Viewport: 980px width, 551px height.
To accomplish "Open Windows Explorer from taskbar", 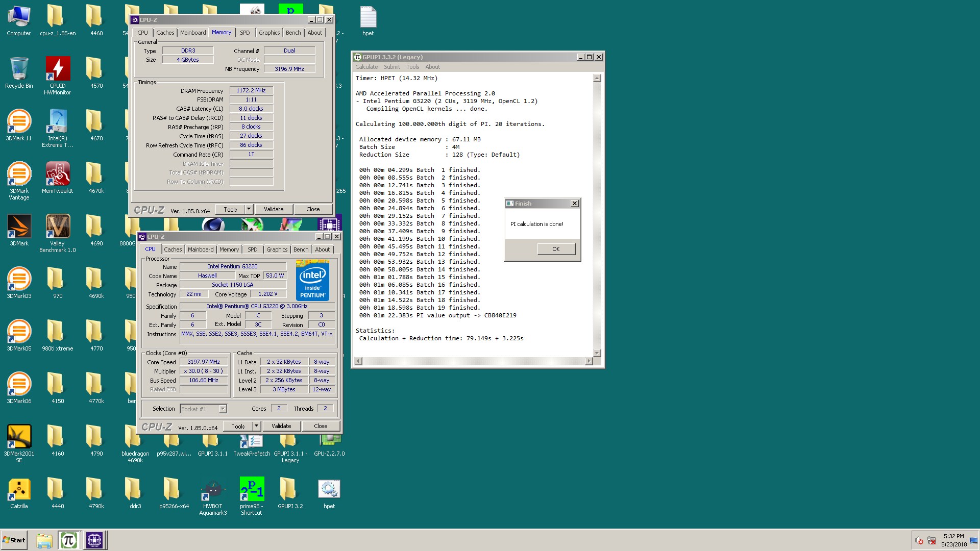I will (44, 540).
